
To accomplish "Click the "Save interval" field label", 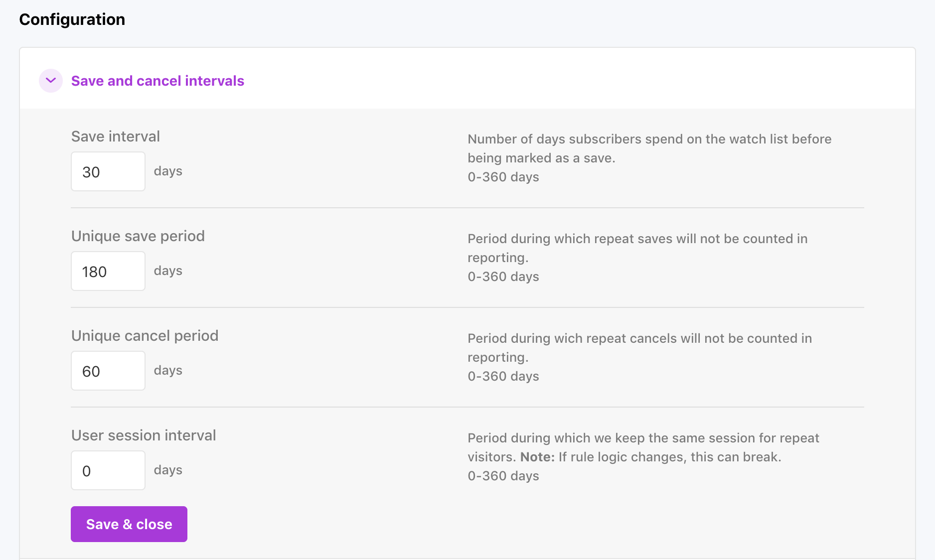I will click(116, 137).
